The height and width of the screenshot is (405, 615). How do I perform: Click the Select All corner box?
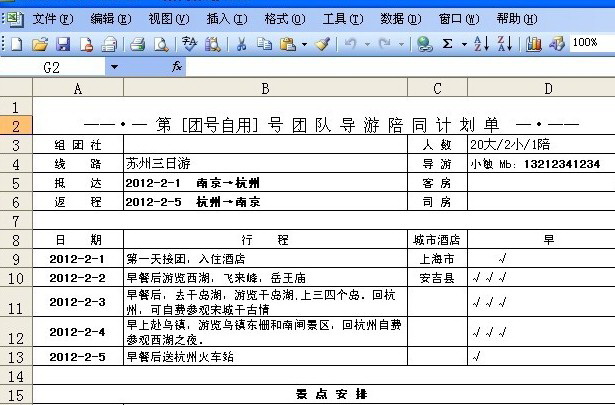16,87
